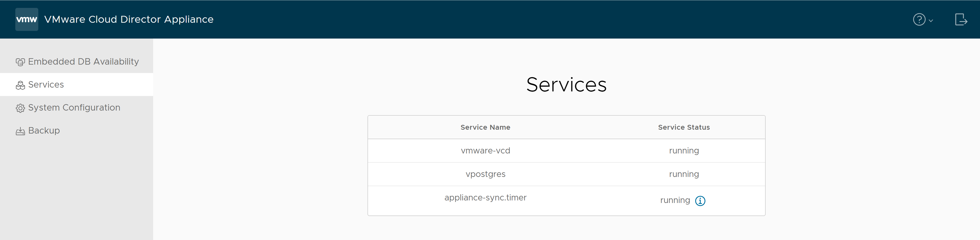The width and height of the screenshot is (980, 240).
Task: Click the System Configuration gear icon
Action: click(20, 108)
